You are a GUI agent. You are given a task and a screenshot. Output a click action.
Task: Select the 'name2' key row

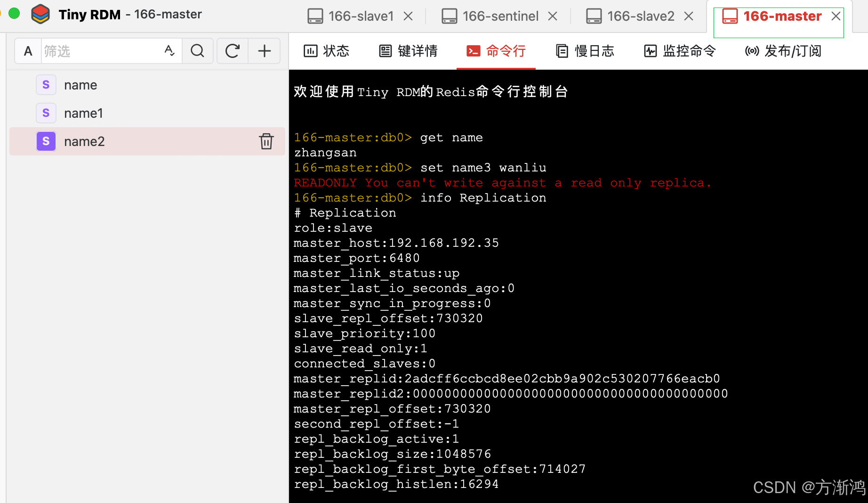coord(147,141)
